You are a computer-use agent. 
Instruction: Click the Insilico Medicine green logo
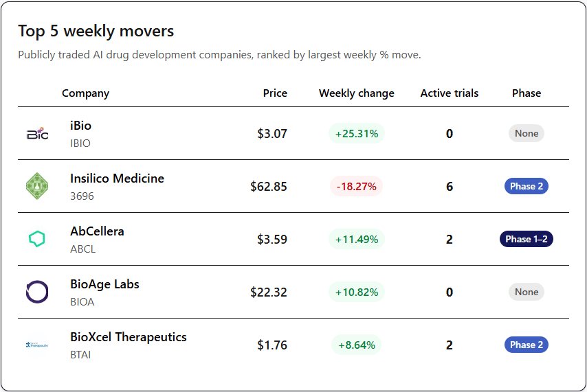(38, 187)
